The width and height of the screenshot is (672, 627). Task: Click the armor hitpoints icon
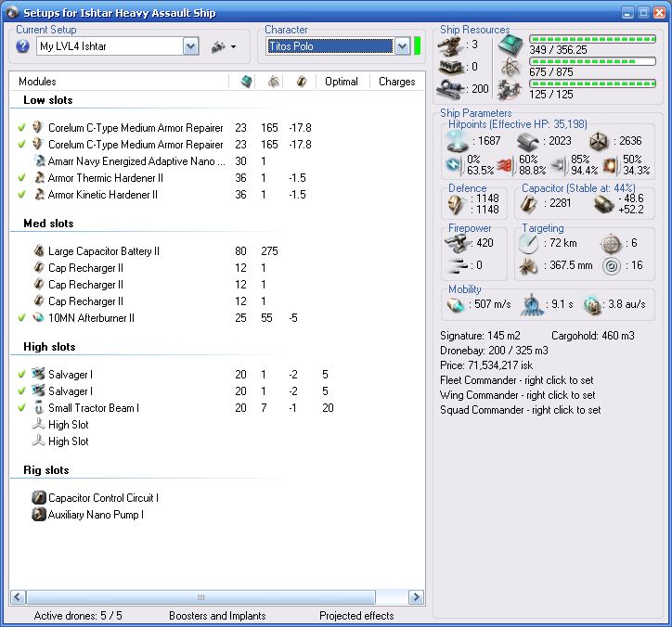[527, 141]
